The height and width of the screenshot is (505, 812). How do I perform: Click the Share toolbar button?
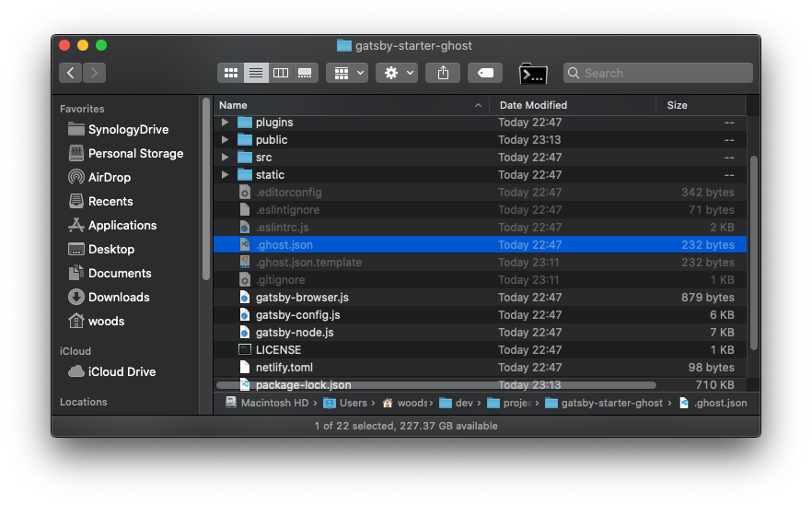coord(443,73)
